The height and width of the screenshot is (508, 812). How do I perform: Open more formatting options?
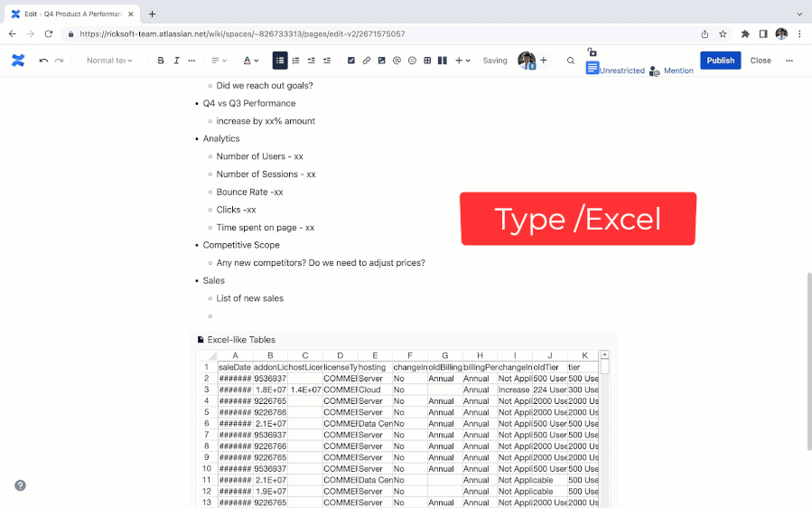pos(191,61)
